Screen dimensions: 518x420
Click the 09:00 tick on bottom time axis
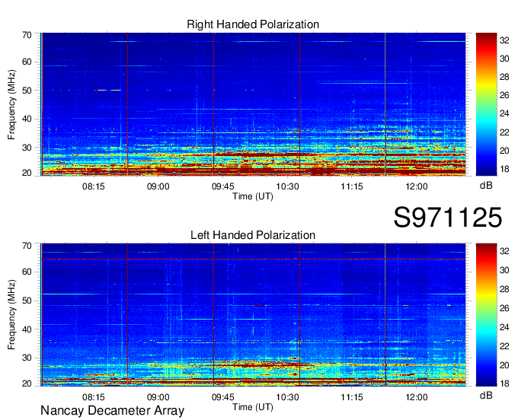click(x=158, y=397)
